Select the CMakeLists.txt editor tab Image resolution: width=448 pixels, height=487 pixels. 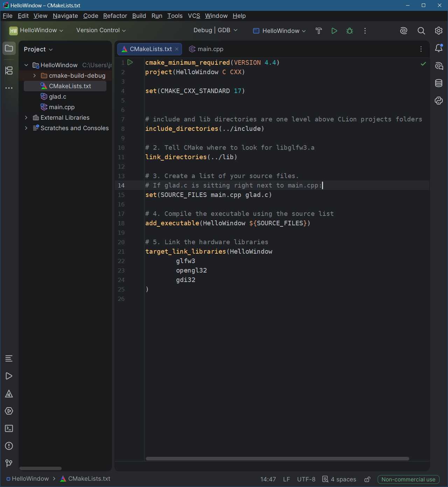[x=149, y=49]
